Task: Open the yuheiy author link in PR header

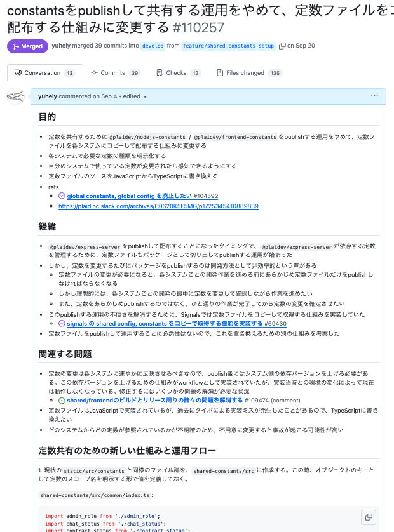Action: tap(61, 46)
